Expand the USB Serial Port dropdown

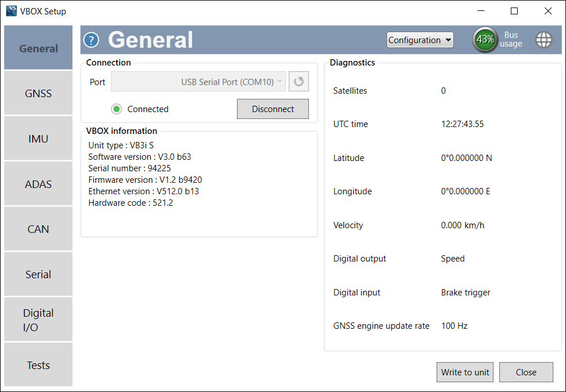tap(198, 82)
